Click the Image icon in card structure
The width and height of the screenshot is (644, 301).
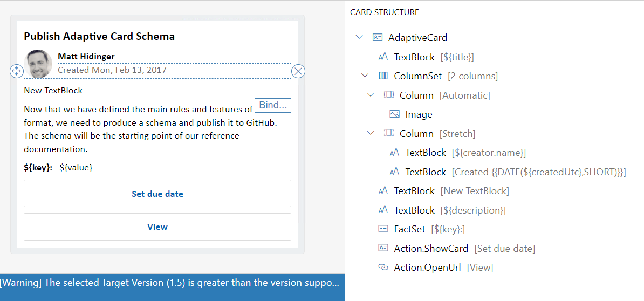[x=394, y=114]
